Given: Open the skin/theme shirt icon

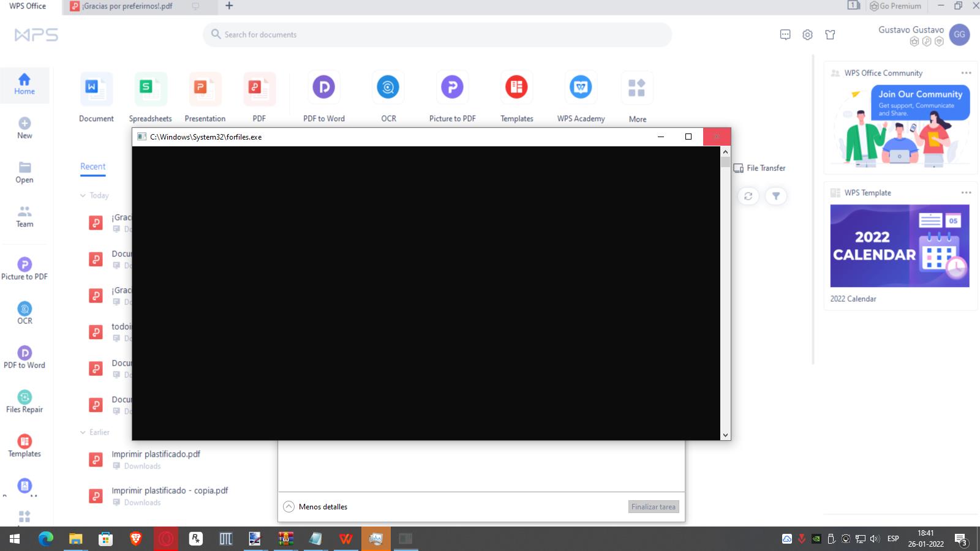Looking at the screenshot, I should pos(830,35).
